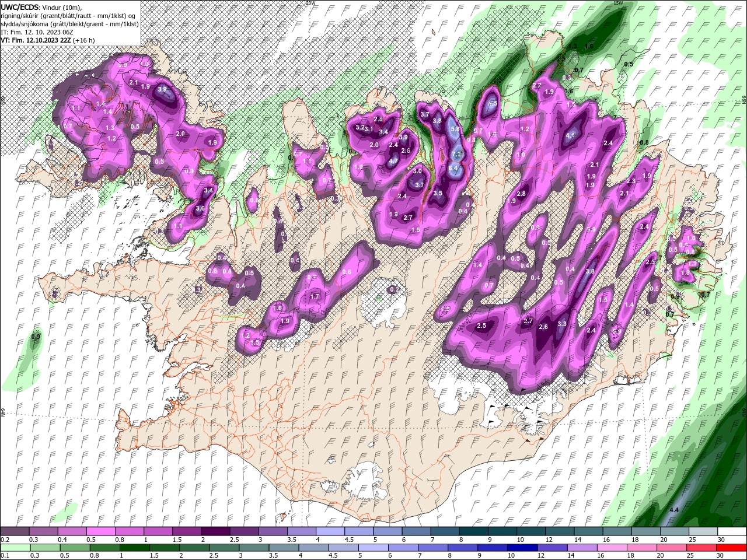
Task: Click the header line 'UWC/ECDS: Vindur (10m),'
Action: pyautogui.click(x=41, y=6)
